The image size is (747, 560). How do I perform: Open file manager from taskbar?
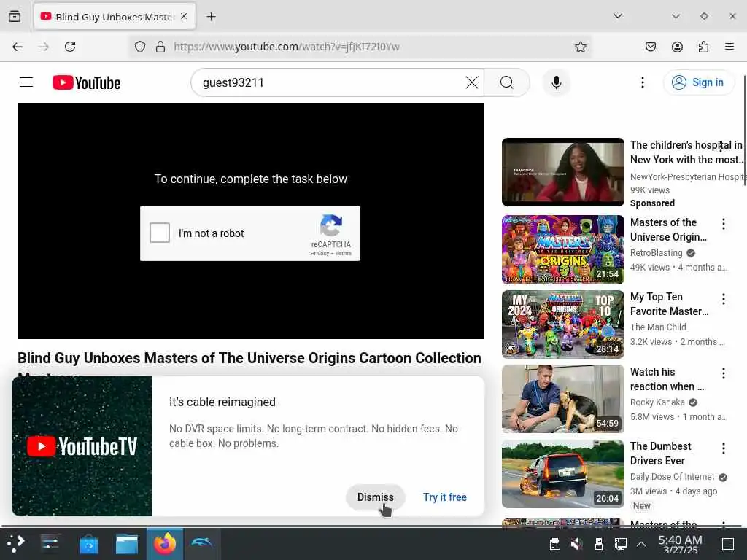click(x=127, y=544)
